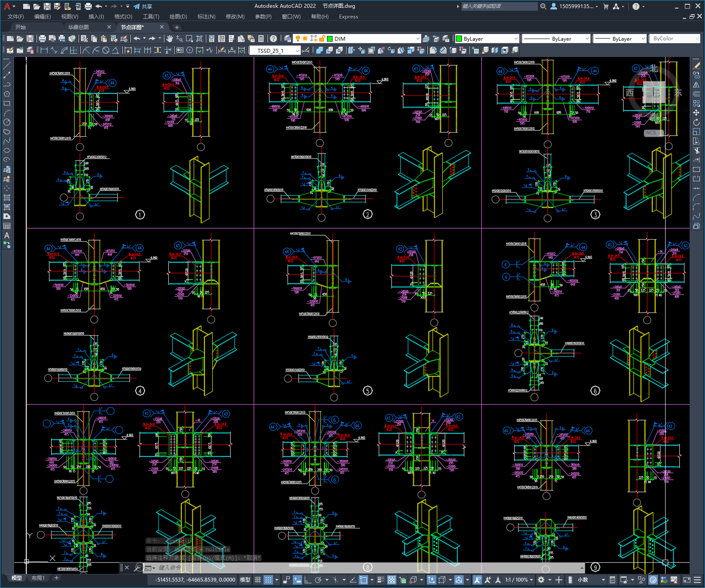Screen dimensions: 705x588
Task: Click the Workspace Switching gear icon
Action: click(x=541, y=580)
